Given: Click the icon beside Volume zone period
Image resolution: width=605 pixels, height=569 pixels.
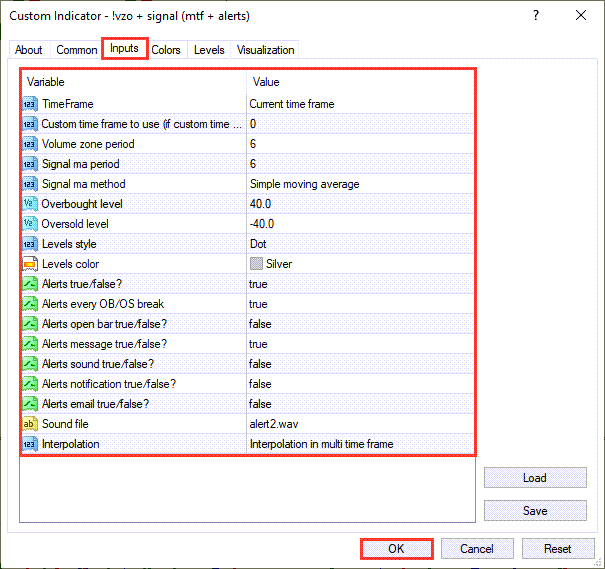Looking at the screenshot, I should [30, 144].
